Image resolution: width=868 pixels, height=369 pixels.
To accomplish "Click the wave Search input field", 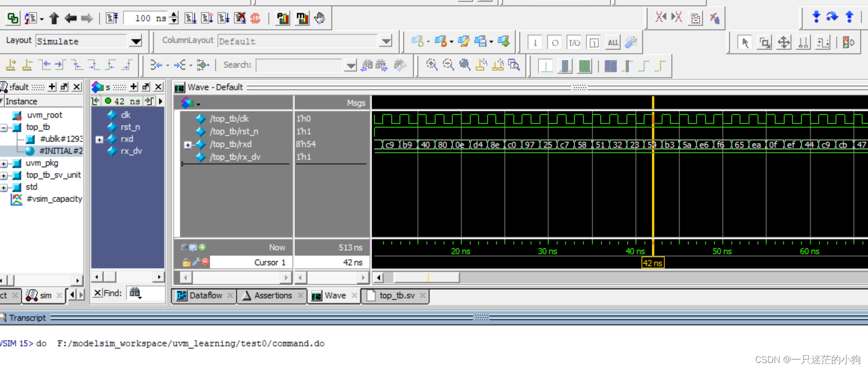I will 300,65.
